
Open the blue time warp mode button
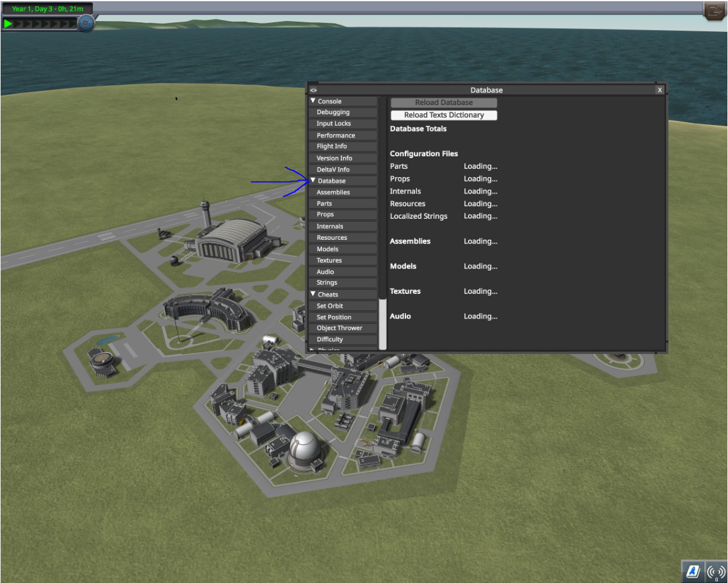pyautogui.click(x=86, y=23)
